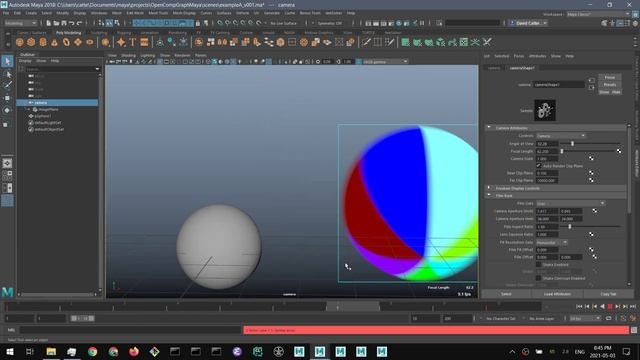This screenshot has height=360, width=640.
Task: Open the Fit Resolution Gate dropdown
Action: point(551,242)
